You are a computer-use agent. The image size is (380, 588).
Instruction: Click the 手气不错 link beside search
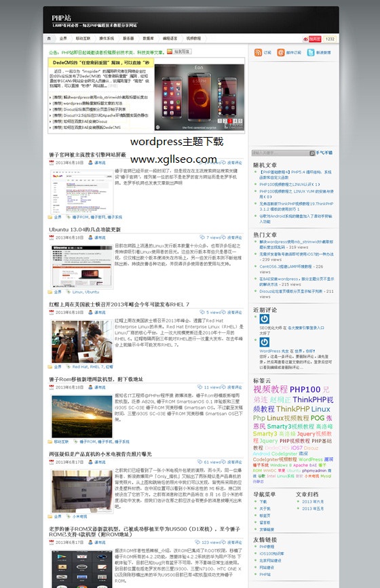click(324, 153)
